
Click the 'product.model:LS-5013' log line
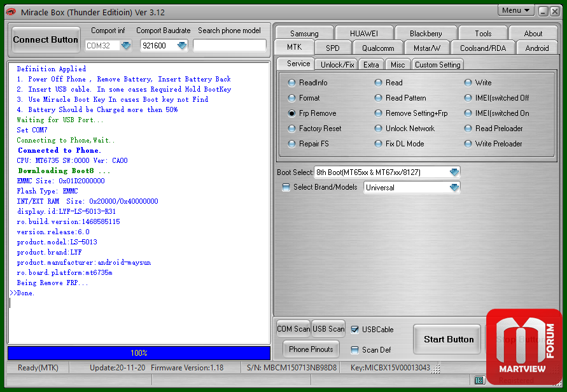click(57, 242)
